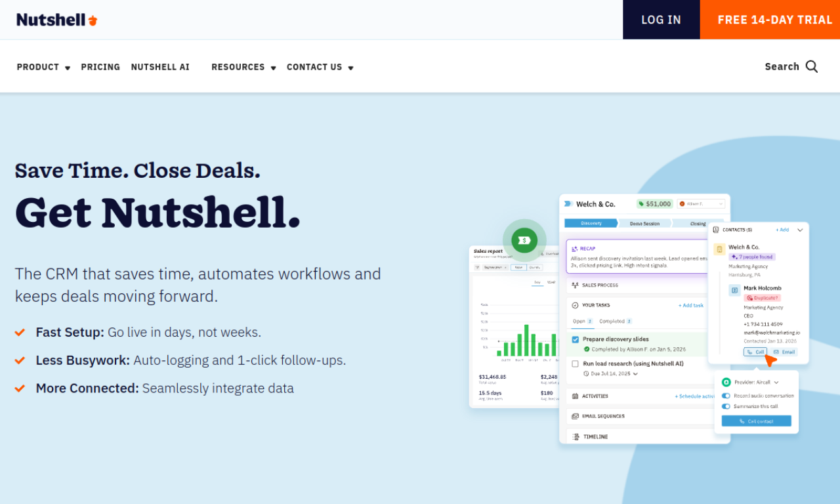Screen dimensions: 840x504
Task: Click the tallest green bar in Sales chart
Action: coord(526,340)
